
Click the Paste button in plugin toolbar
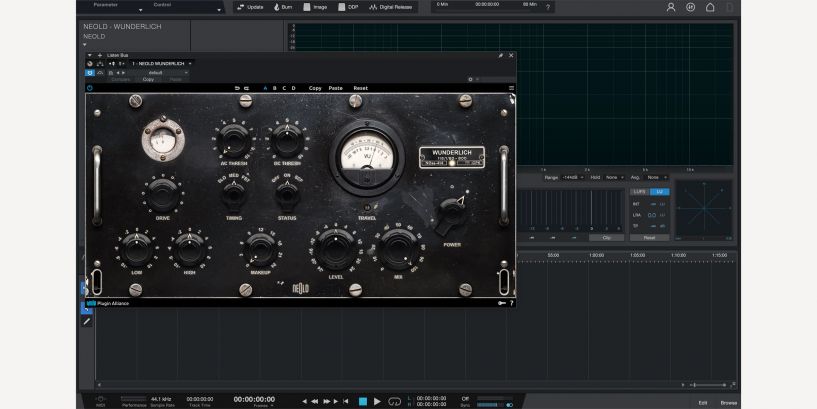coord(335,88)
